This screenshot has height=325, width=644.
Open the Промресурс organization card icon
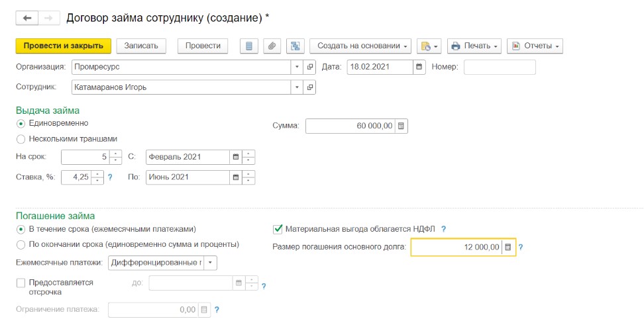310,67
